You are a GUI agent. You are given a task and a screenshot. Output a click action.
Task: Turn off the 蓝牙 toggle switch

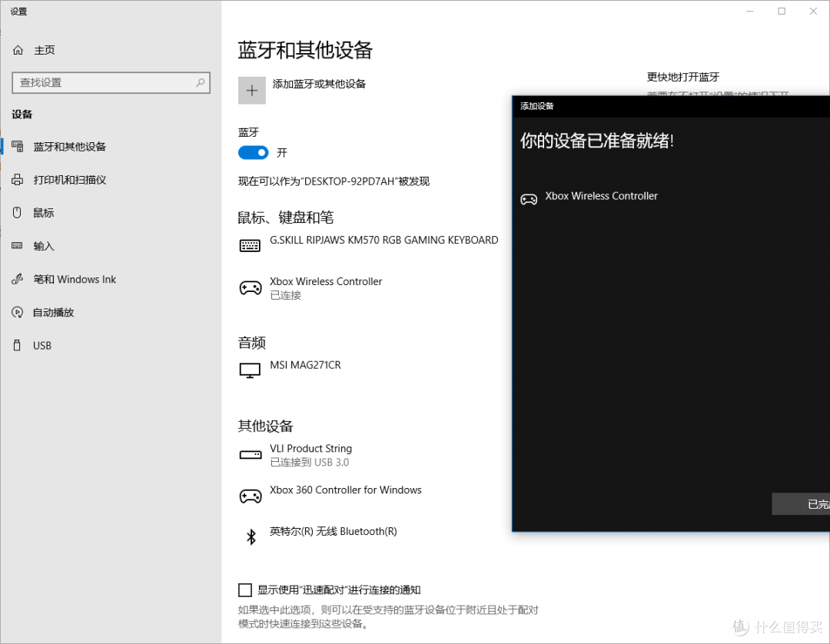(x=254, y=153)
